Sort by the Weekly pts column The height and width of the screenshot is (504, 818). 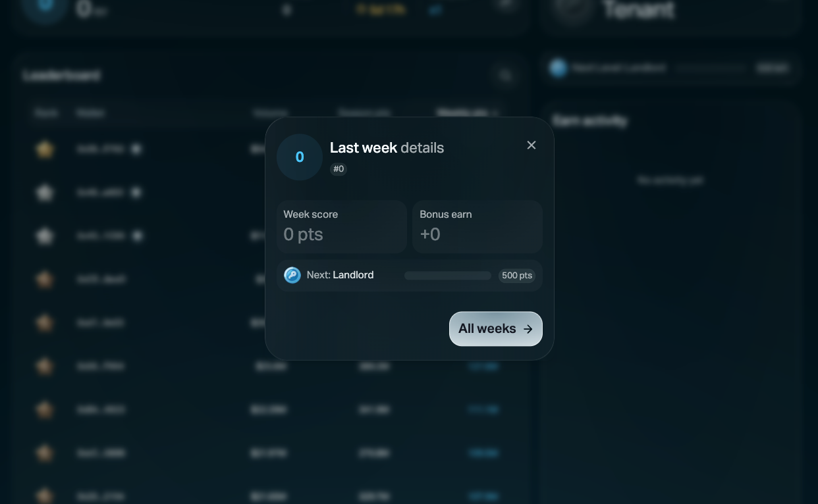click(x=466, y=113)
